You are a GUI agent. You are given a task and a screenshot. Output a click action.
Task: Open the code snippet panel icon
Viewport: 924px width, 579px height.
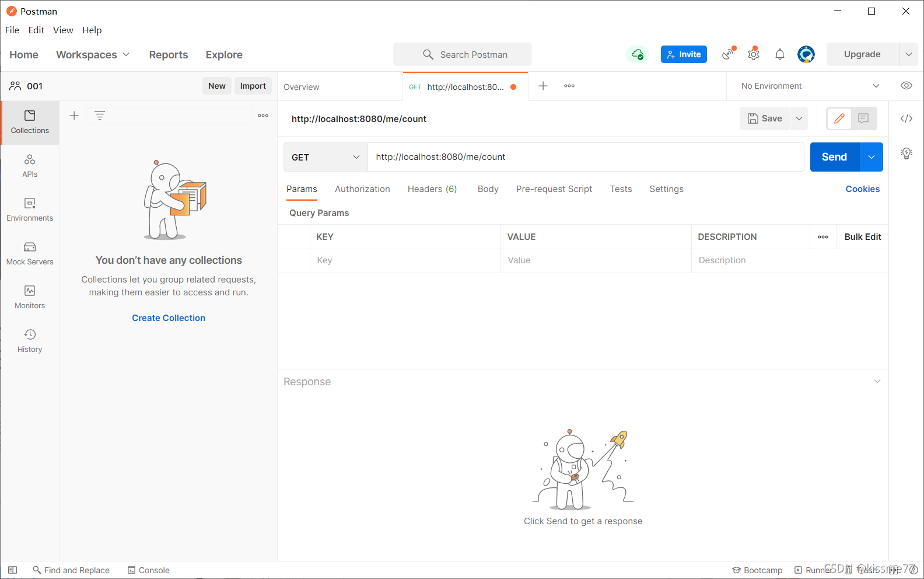click(x=907, y=118)
